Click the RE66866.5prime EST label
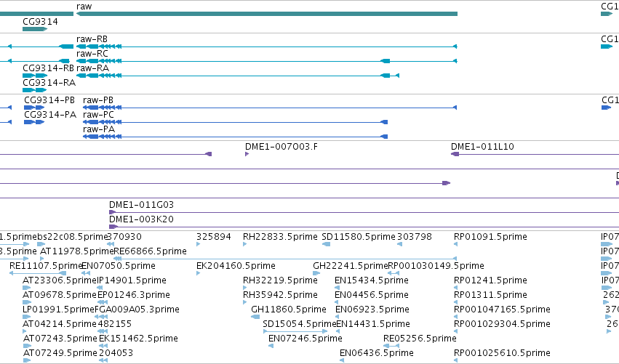 [151, 251]
